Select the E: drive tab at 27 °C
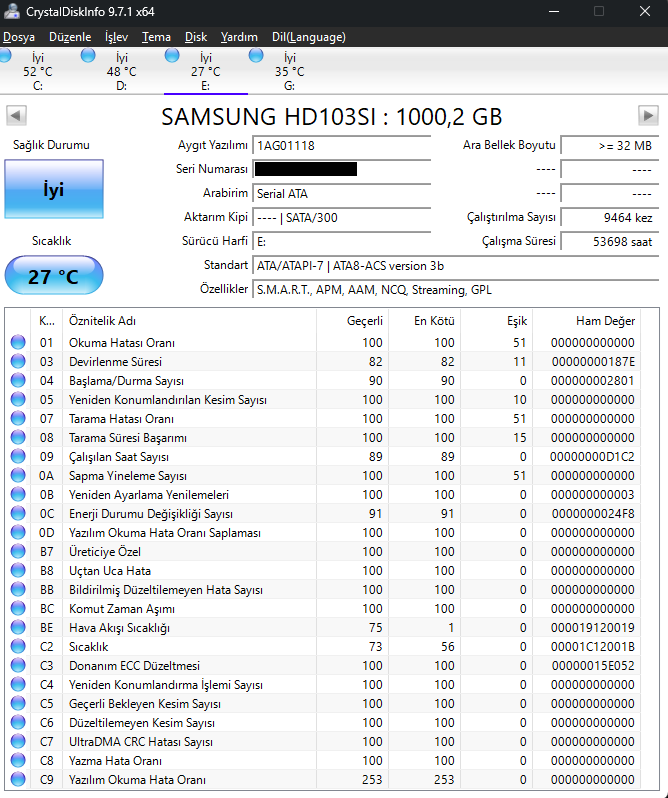The width and height of the screenshot is (668, 798). click(206, 71)
